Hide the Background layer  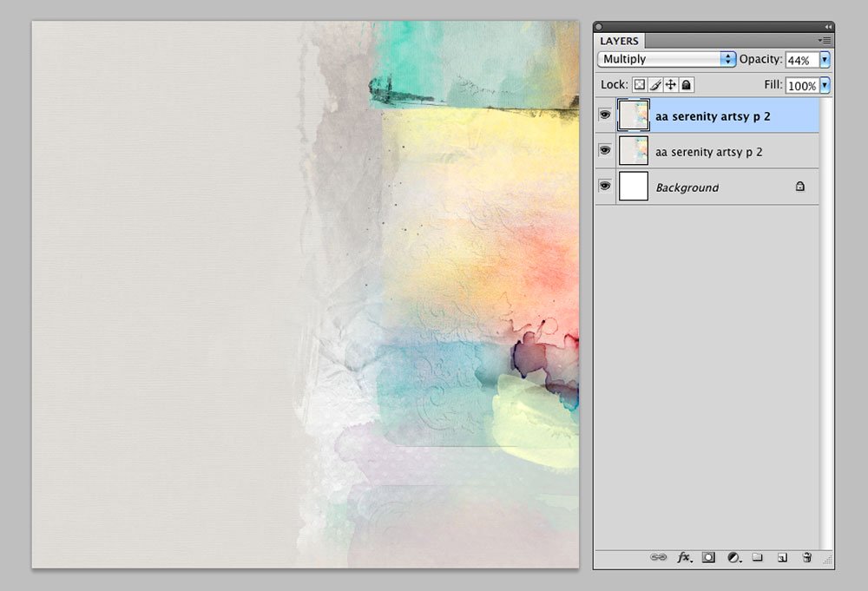click(x=604, y=186)
